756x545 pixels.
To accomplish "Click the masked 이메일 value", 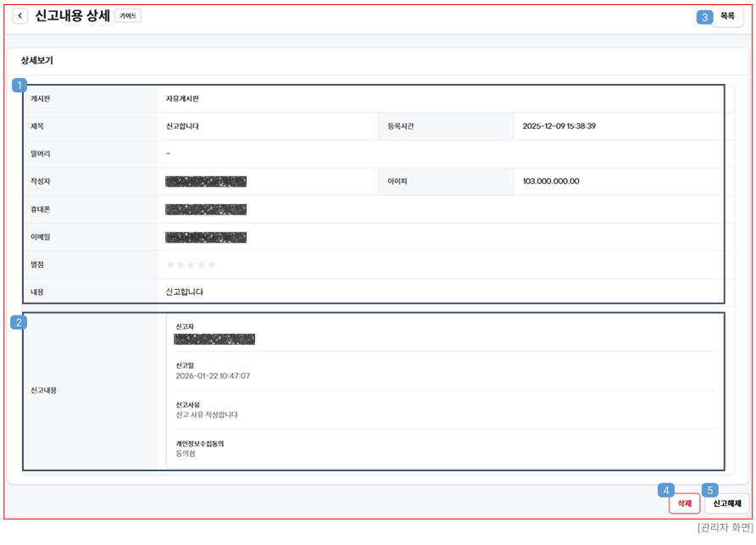I will pos(206,237).
